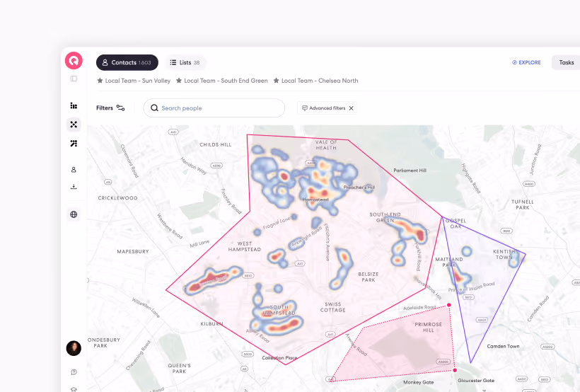Image resolution: width=580 pixels, height=392 pixels.
Task: Click the Hampstead map label
Action: [x=315, y=200]
